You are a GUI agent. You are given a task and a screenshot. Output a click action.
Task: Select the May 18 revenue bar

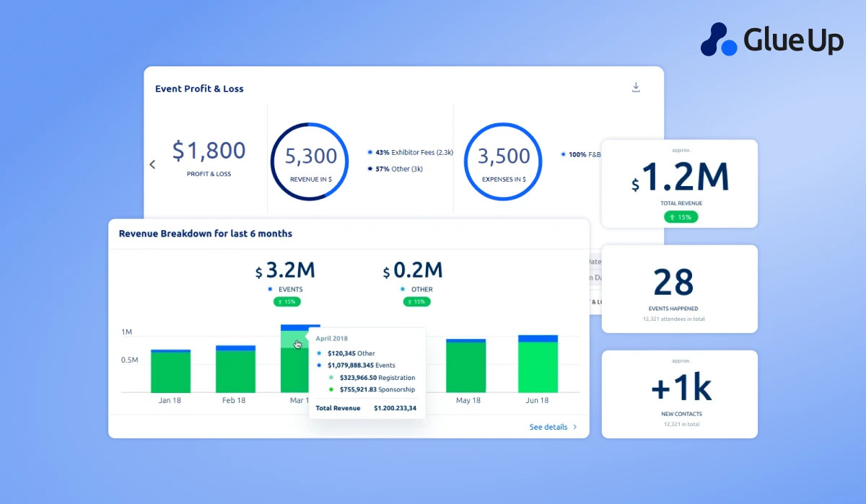pos(465,366)
